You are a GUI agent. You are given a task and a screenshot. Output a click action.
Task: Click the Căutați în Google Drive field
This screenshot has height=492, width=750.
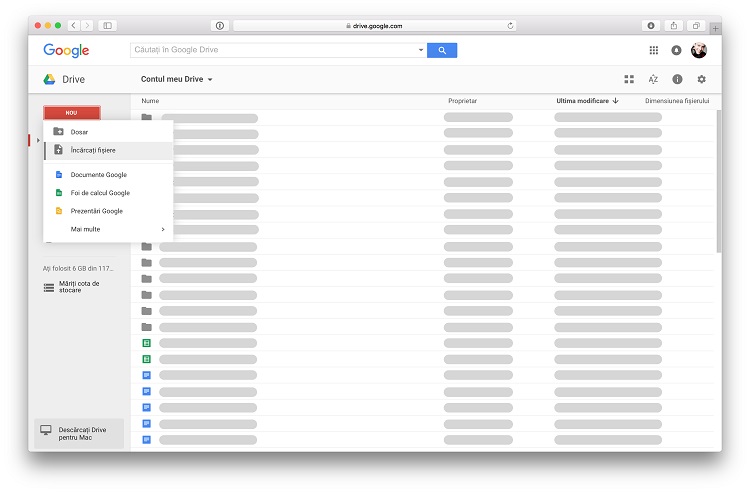(273, 50)
